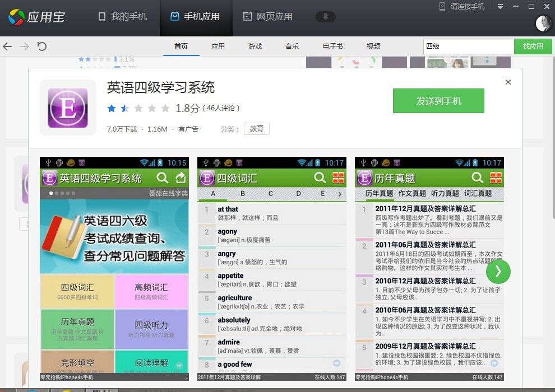Open the title bar dropdown menu arrow
This screenshot has width=555, height=392.
coord(500,6)
